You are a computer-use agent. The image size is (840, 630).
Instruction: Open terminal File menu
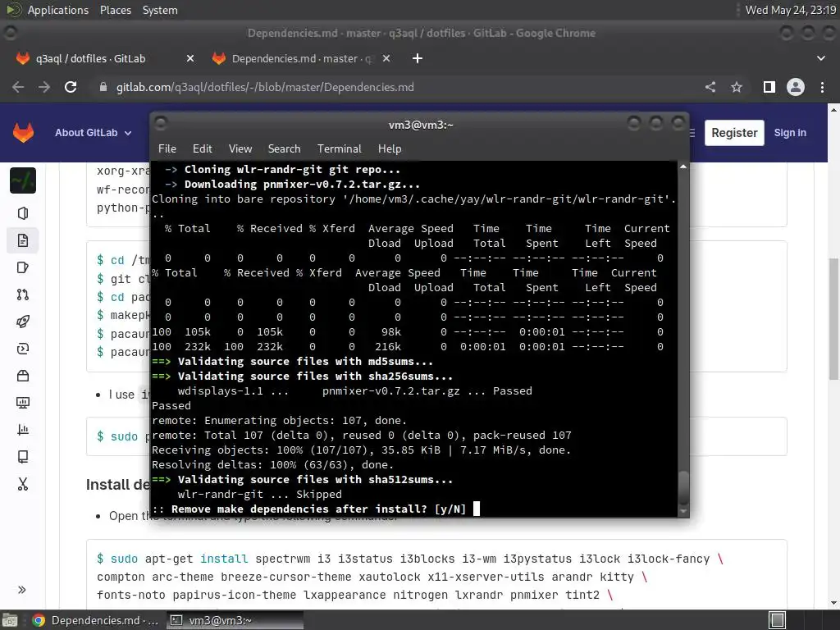(x=167, y=149)
